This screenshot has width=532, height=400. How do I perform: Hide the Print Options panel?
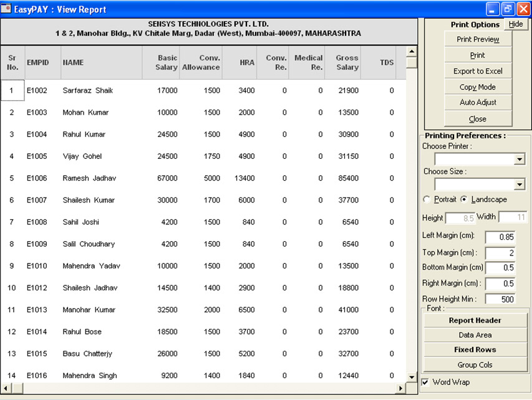click(x=516, y=24)
